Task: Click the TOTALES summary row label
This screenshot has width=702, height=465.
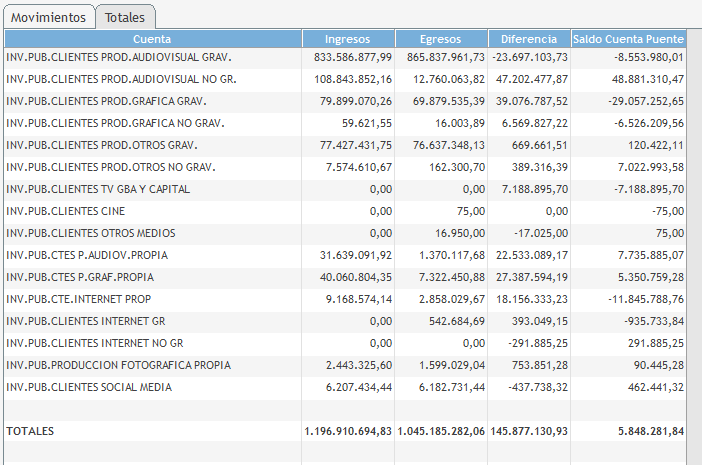Action: (30, 431)
